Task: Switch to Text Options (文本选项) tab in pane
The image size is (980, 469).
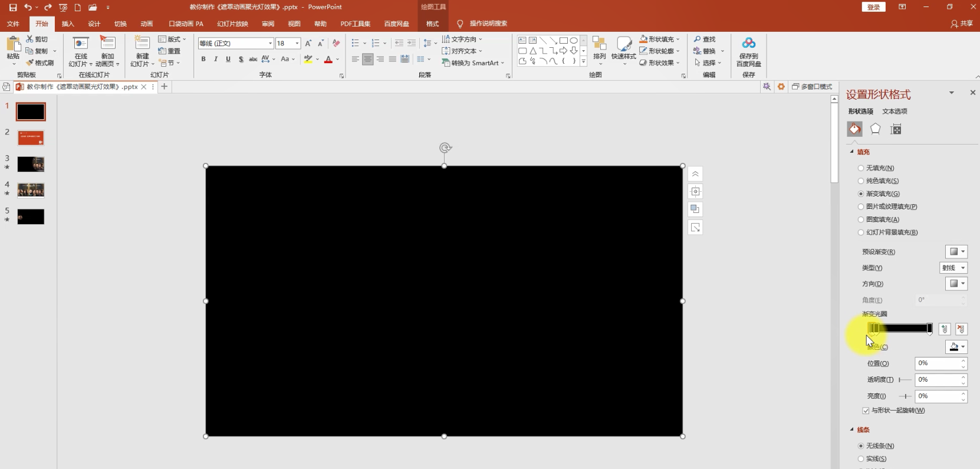Action: (x=895, y=111)
